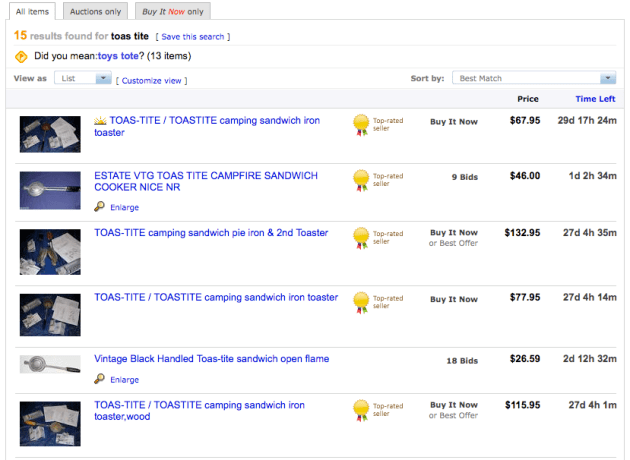Click Top-rated seller ribbon on $115.95 listing
Image resolution: width=630 pixels, height=460 pixels.
(x=361, y=410)
